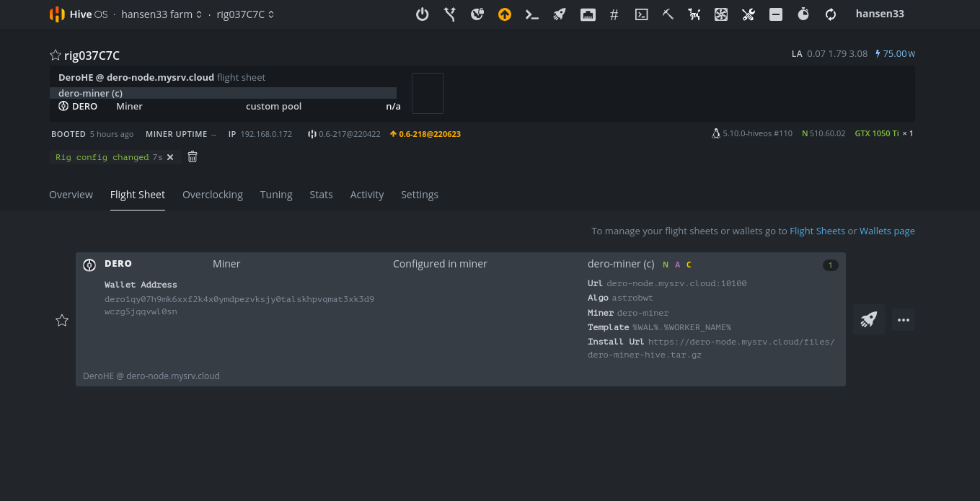Click the power icon in top toolbar
This screenshot has width=980, height=501.
[x=423, y=14]
